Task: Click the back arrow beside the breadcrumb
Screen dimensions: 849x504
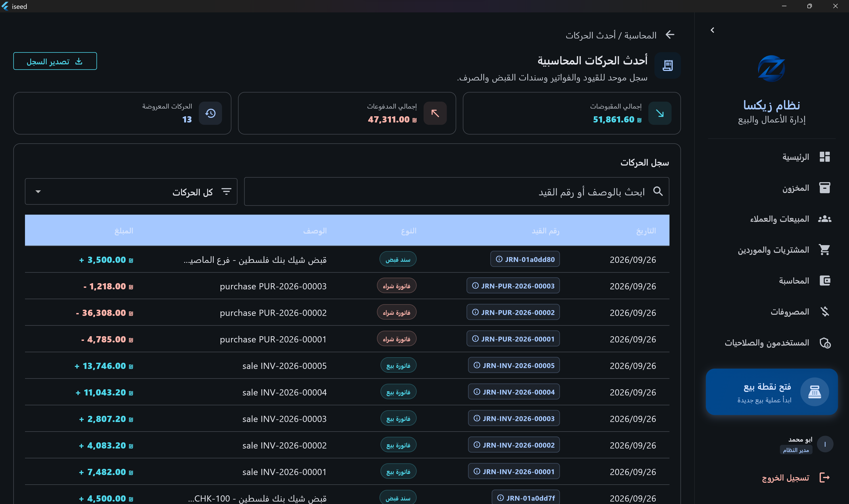Action: 670,35
